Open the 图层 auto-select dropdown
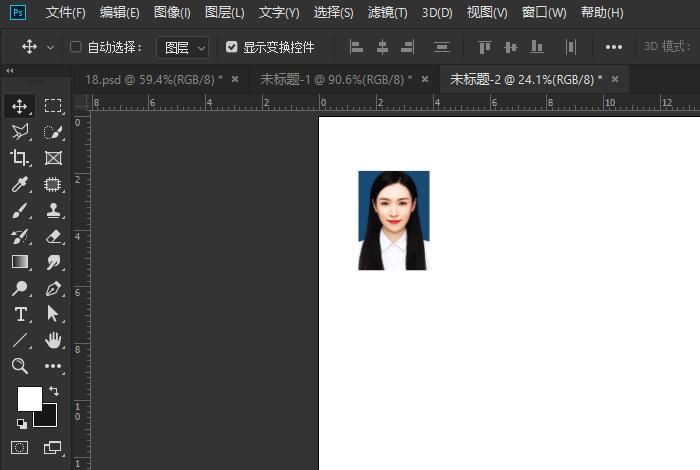Image resolution: width=700 pixels, height=470 pixels. point(182,47)
